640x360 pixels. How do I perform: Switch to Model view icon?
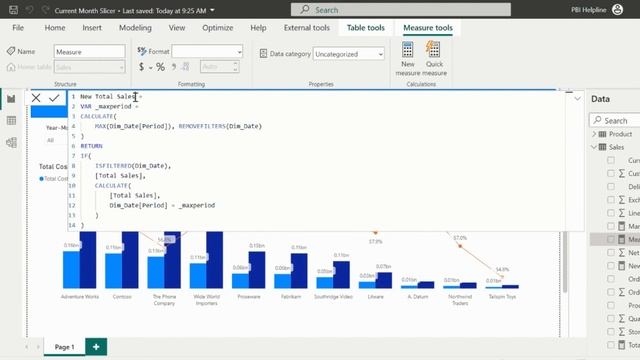click(x=11, y=142)
